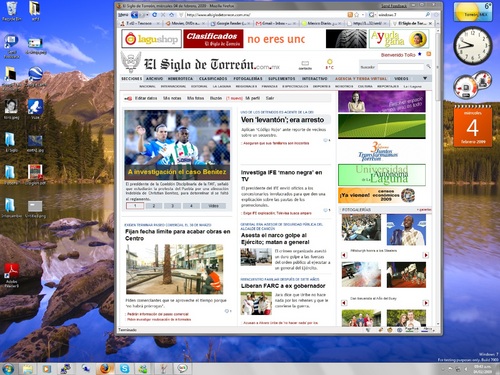The image size is (500, 375).
Task: Select slide 2 in the headline carousel
Action: (154, 206)
